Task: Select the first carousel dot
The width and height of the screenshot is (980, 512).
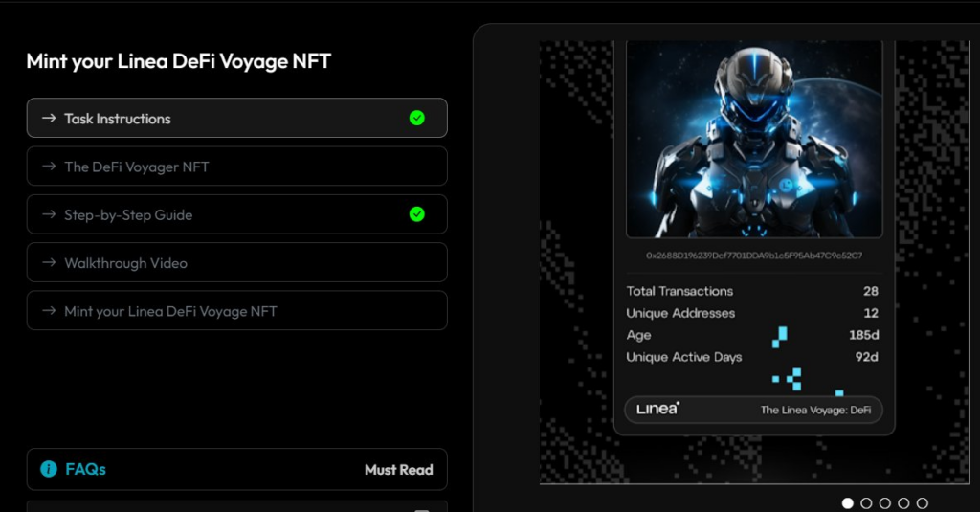Action: pyautogui.click(x=848, y=502)
